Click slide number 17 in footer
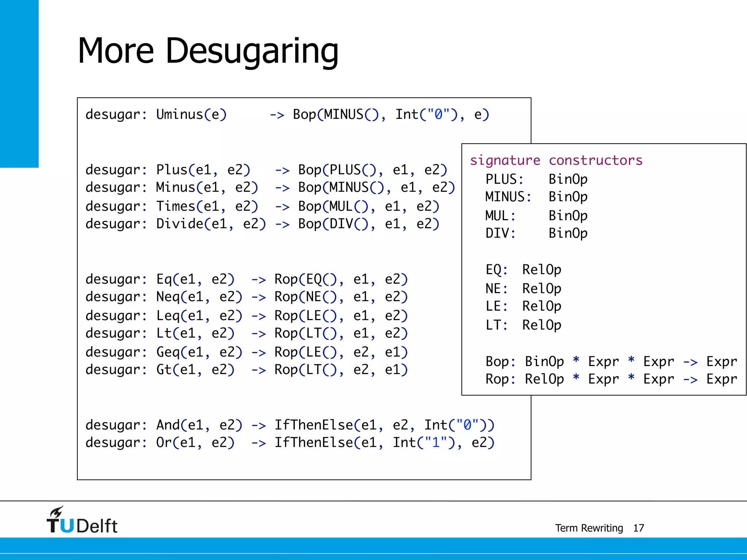Viewport: 747px width, 560px height. point(638,528)
